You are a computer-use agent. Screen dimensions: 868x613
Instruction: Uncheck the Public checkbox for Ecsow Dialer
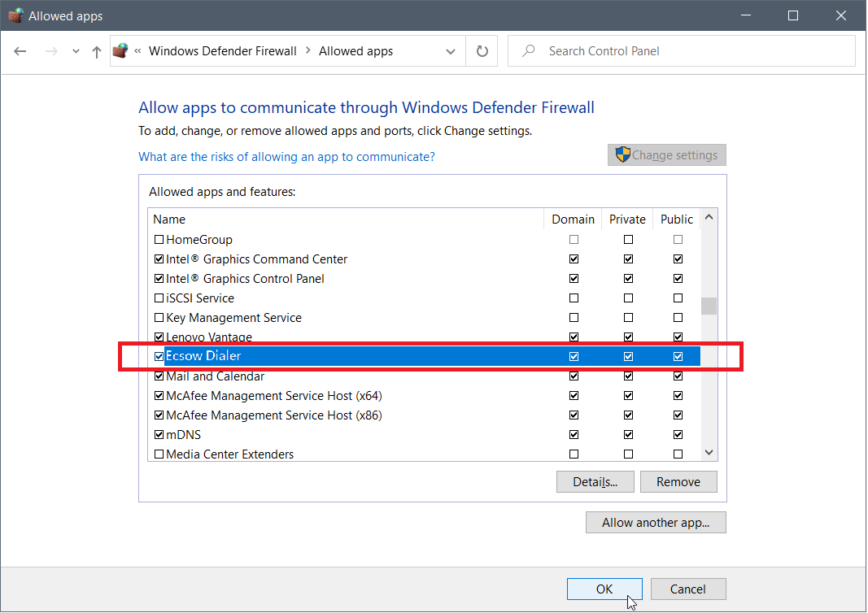coord(678,356)
